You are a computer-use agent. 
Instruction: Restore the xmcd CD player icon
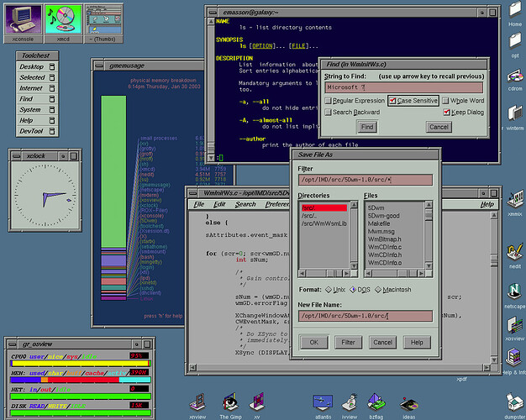(63, 19)
